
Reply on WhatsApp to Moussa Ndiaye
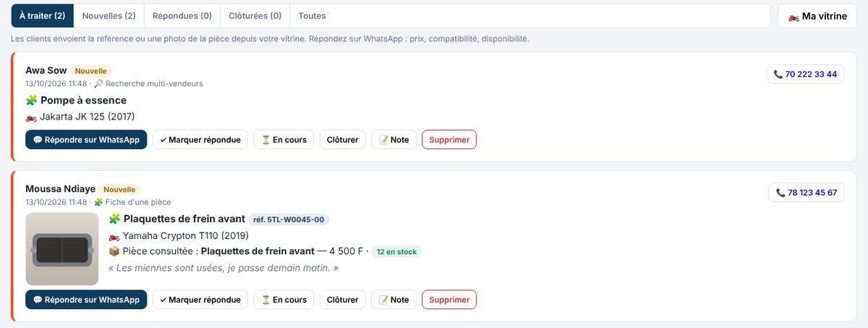click(86, 300)
